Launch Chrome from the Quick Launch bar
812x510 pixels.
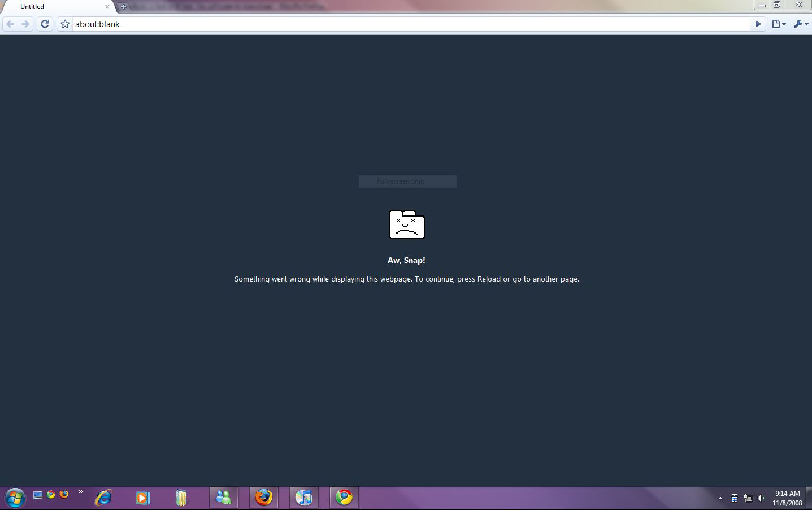point(51,494)
